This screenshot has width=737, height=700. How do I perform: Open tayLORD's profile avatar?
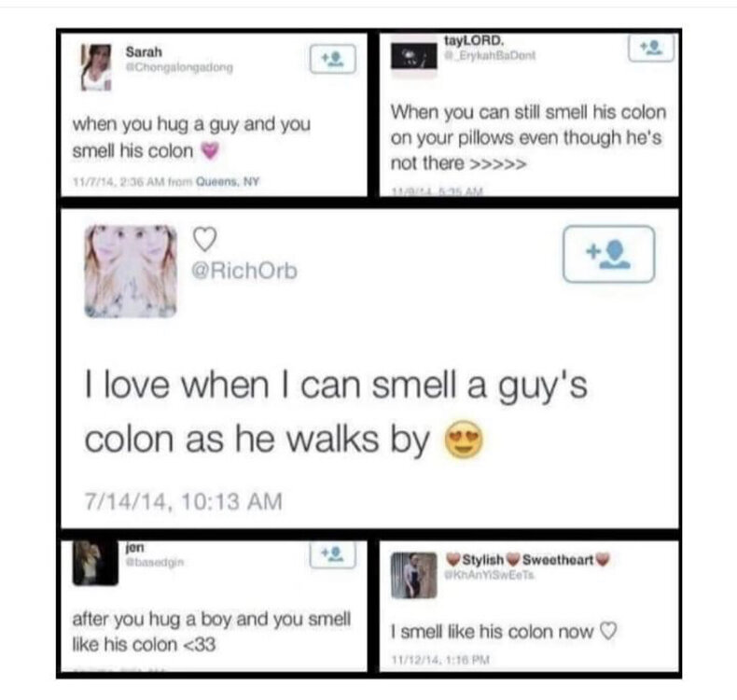pyautogui.click(x=414, y=56)
